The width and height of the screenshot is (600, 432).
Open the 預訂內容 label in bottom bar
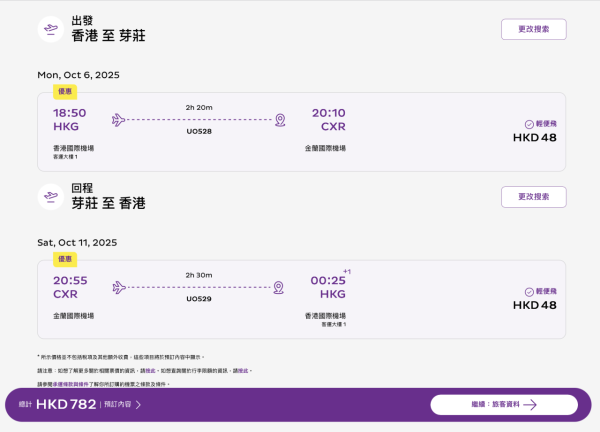(117, 404)
